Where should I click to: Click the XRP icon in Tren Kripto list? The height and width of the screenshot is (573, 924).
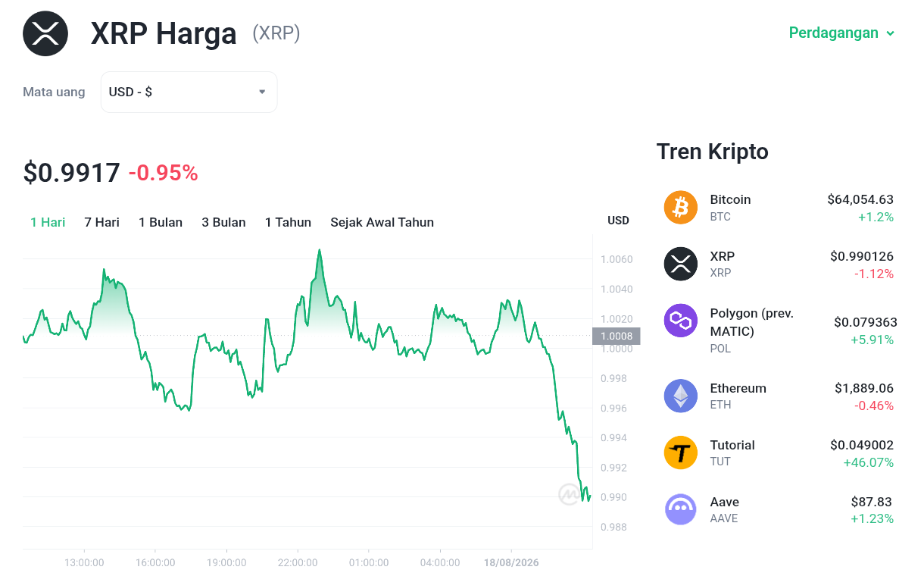[x=680, y=264]
